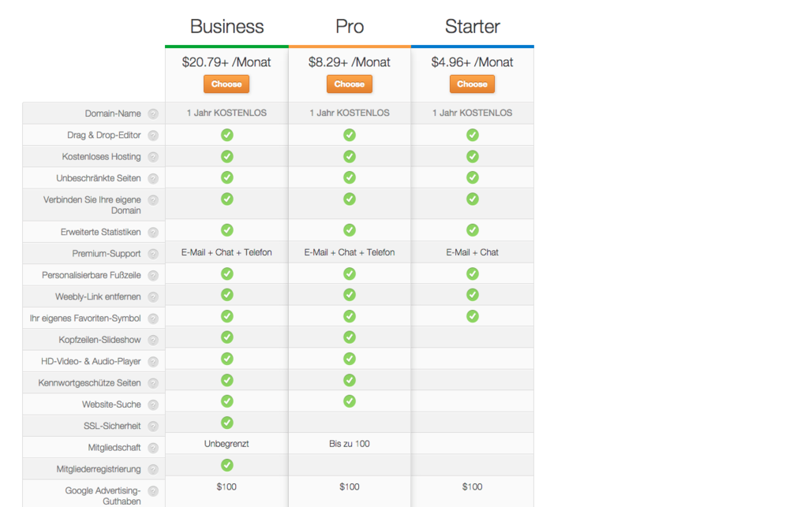Click the Pro $8.29+ /Monat price
Viewport: 812px width, 507px height.
(350, 62)
